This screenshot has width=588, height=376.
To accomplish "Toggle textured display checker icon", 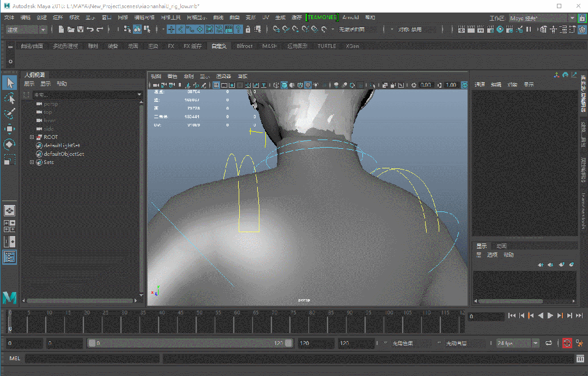I will 308,85.
